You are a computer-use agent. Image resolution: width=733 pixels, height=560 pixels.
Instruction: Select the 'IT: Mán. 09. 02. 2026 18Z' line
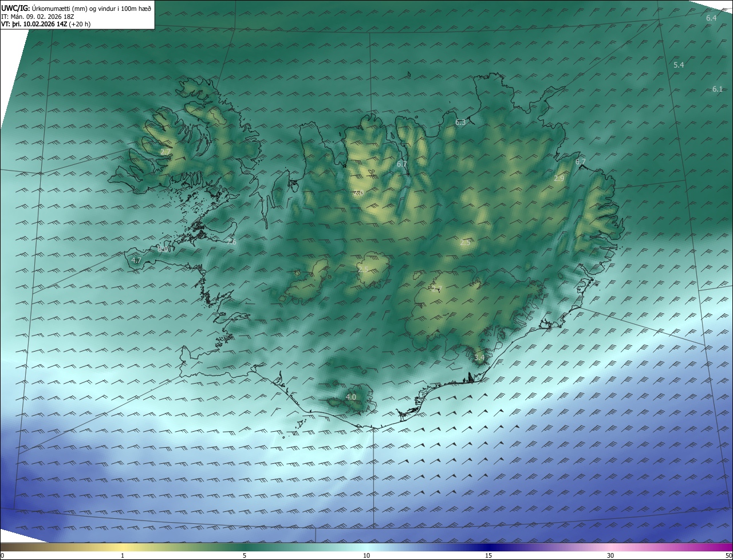[38, 17]
